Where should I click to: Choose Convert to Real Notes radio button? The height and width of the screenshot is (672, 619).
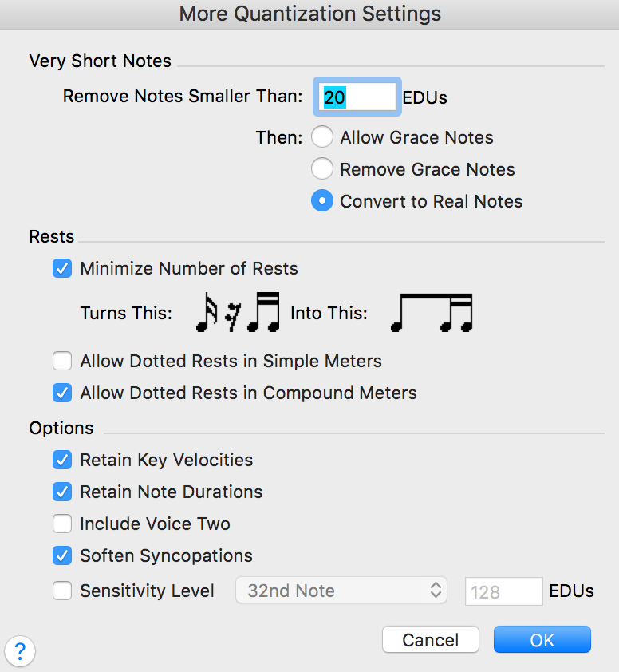click(321, 201)
